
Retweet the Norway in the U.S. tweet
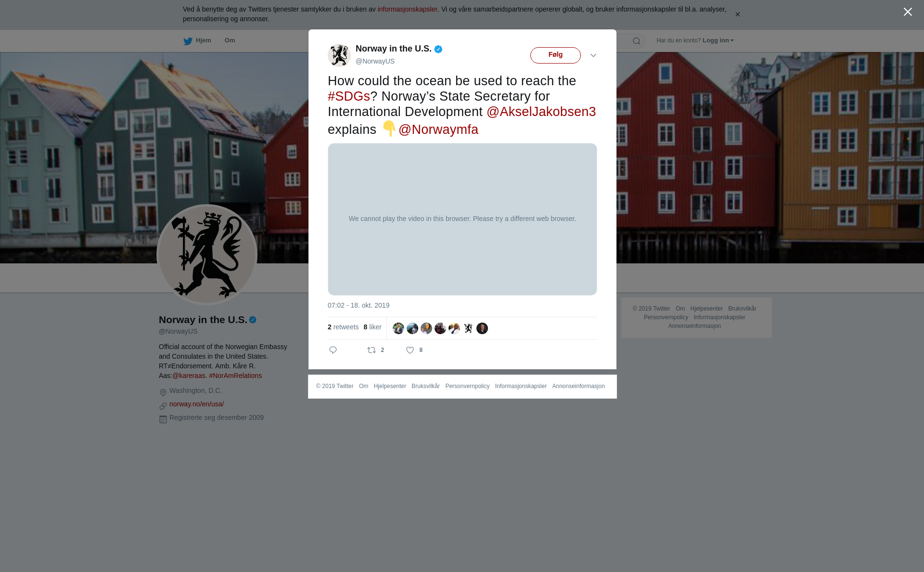click(372, 350)
